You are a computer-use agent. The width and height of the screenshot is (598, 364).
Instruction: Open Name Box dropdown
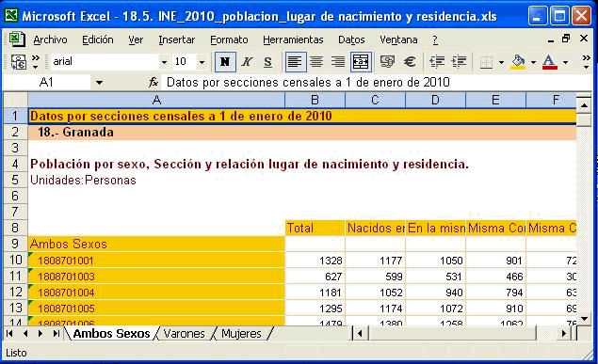[x=99, y=82]
